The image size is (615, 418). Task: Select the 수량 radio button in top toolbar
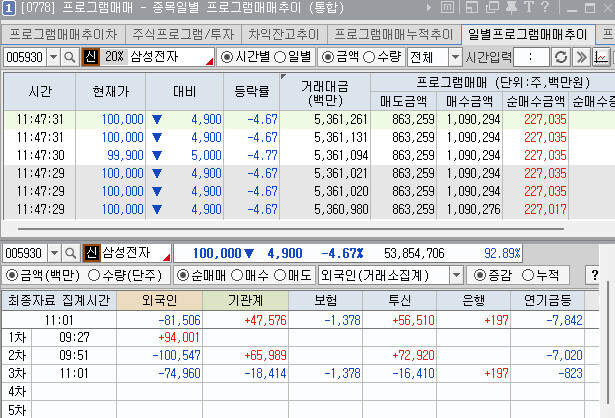[369, 58]
